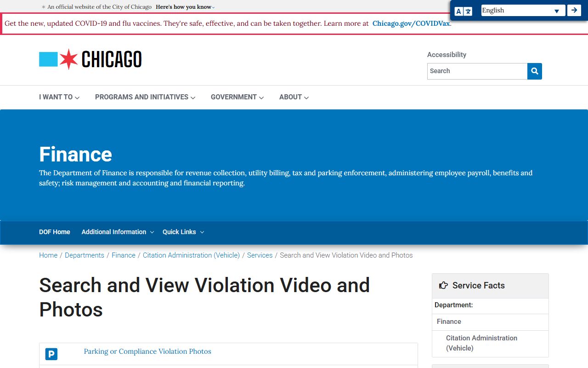Click the Departments breadcrumb link

[x=85, y=255]
